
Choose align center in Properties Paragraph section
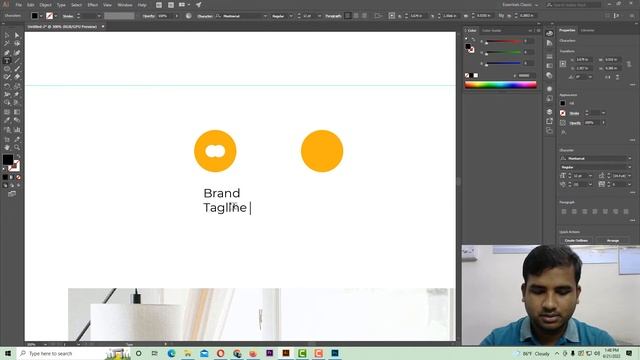coord(574,211)
